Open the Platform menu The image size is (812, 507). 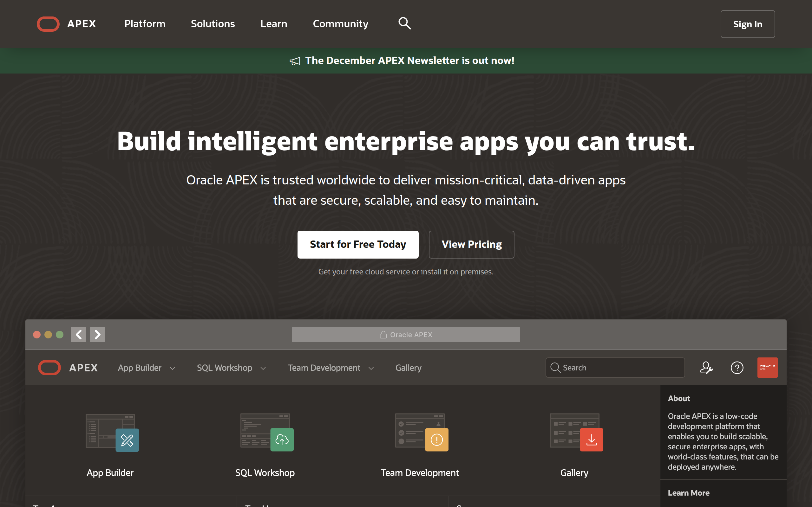click(145, 23)
